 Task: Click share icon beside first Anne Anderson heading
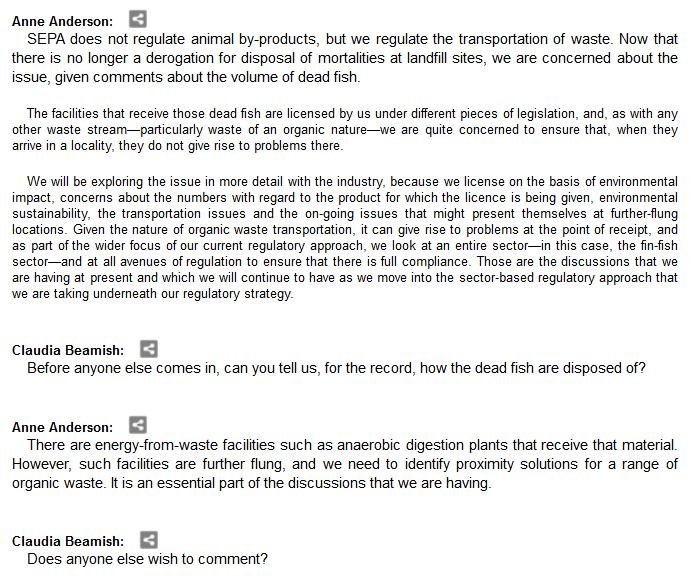[x=139, y=18]
